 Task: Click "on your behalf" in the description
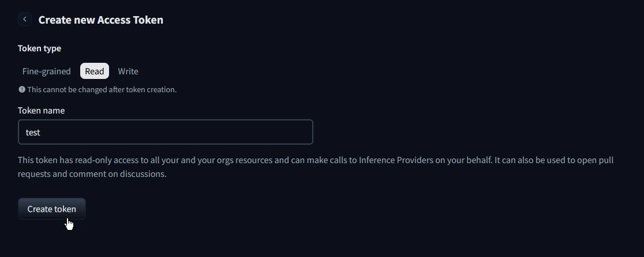pos(464,160)
